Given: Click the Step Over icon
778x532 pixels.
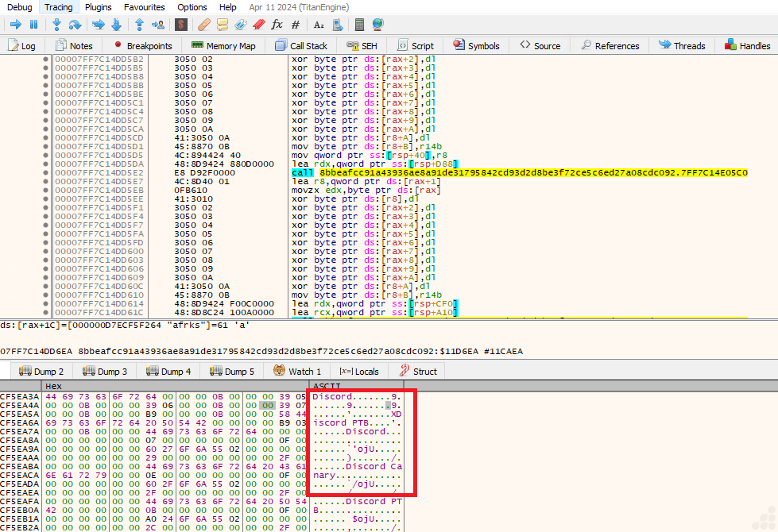Looking at the screenshot, I should tap(75, 25).
